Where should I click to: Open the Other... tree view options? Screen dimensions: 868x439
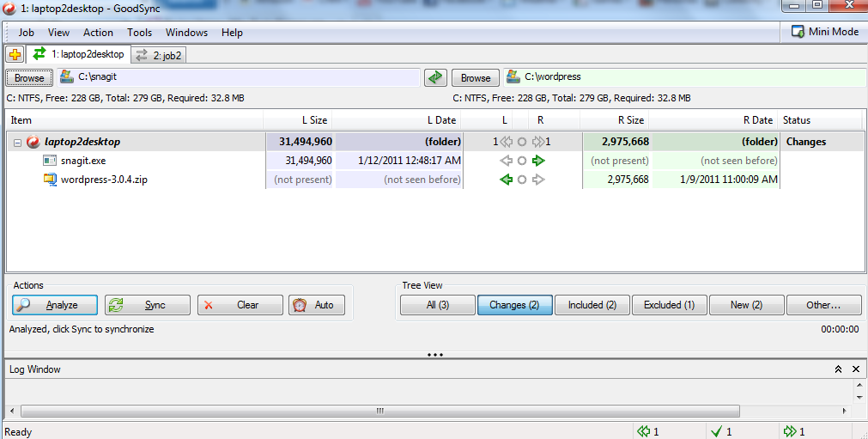click(823, 305)
